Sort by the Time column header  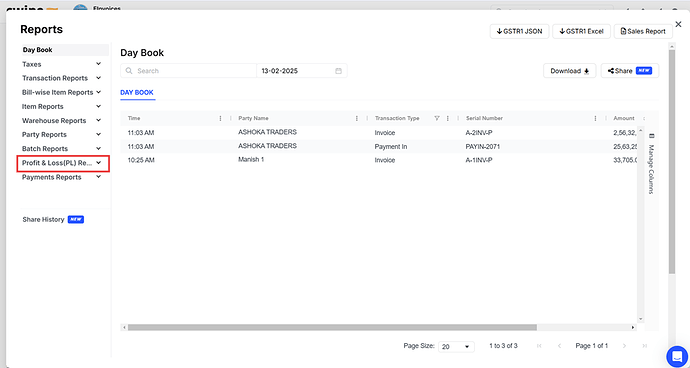pyautogui.click(x=134, y=118)
